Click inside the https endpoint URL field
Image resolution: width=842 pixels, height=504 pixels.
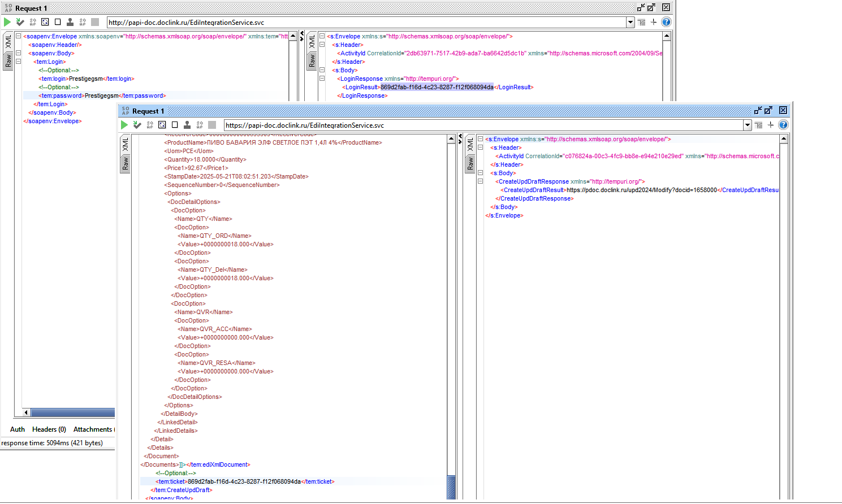coord(483,125)
